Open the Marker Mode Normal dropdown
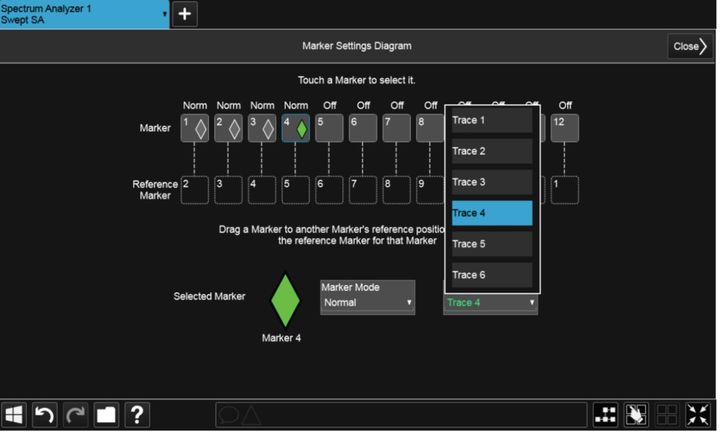 point(367,297)
